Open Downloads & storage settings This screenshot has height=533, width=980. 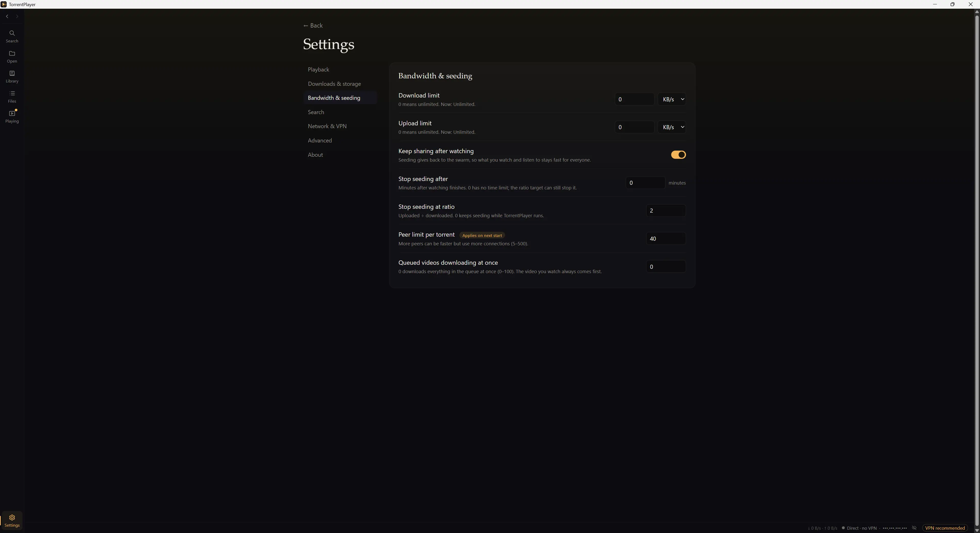(340, 84)
